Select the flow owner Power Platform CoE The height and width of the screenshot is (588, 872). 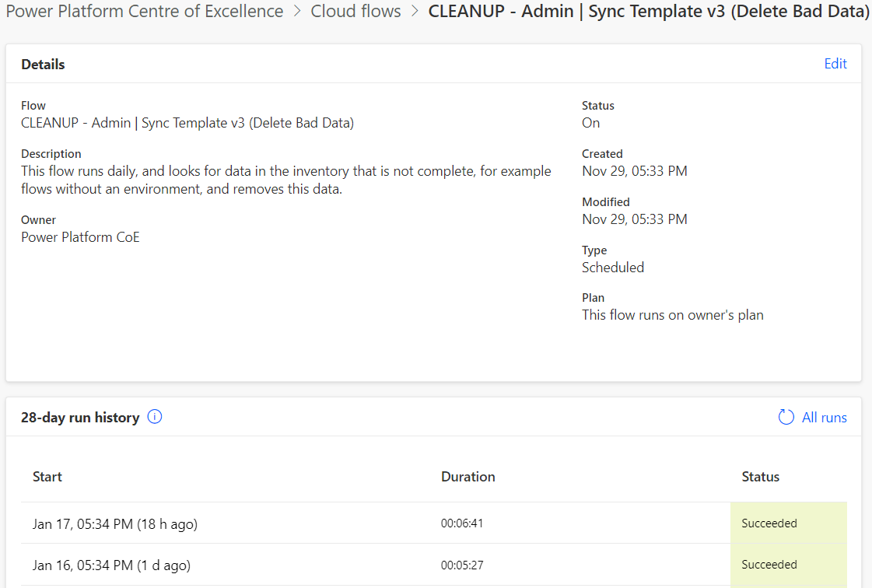[80, 236]
